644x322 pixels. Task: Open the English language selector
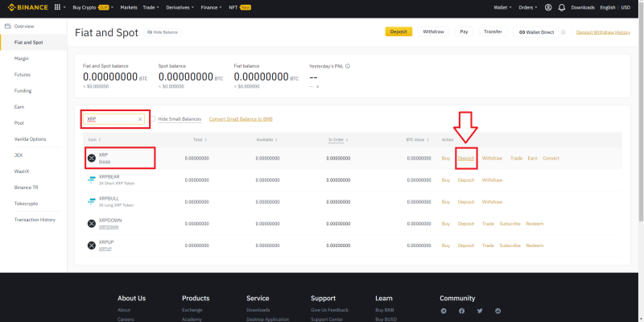(x=608, y=7)
